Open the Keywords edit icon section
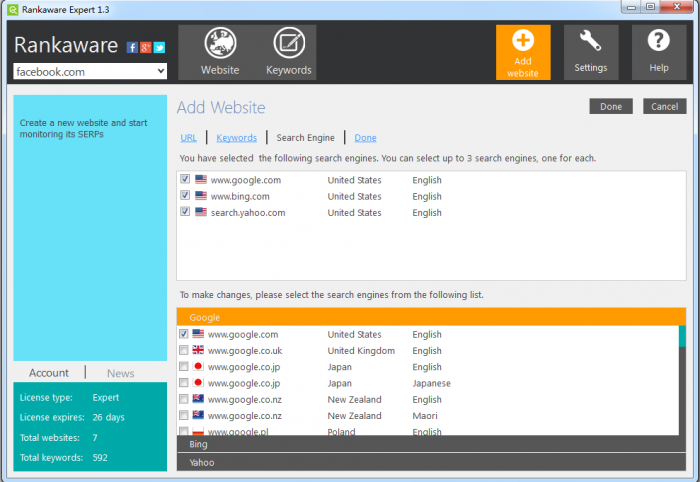The height and width of the screenshot is (482, 700). click(x=288, y=52)
